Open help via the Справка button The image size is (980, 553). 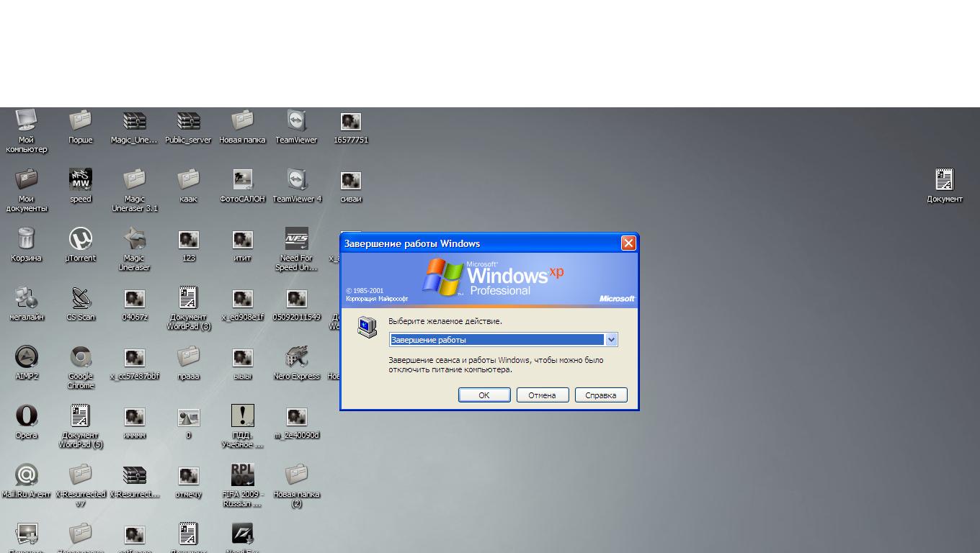tap(601, 395)
